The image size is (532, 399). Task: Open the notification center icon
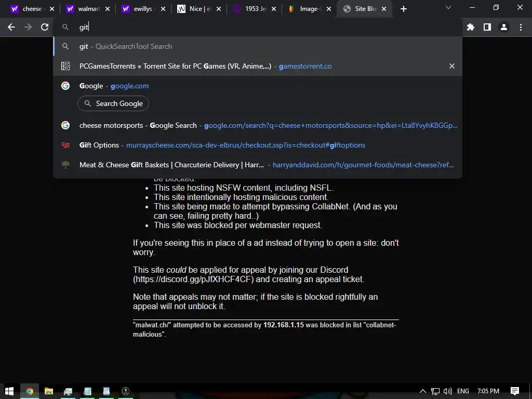[x=515, y=391]
